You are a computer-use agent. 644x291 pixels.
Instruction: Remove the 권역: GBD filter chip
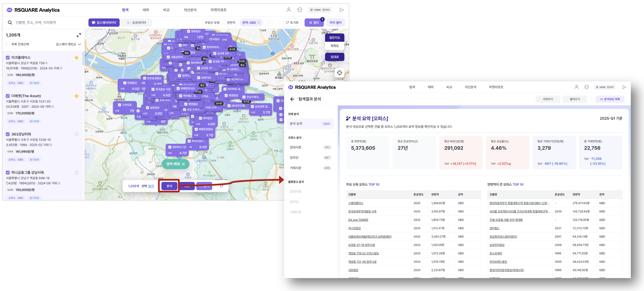click(259, 23)
